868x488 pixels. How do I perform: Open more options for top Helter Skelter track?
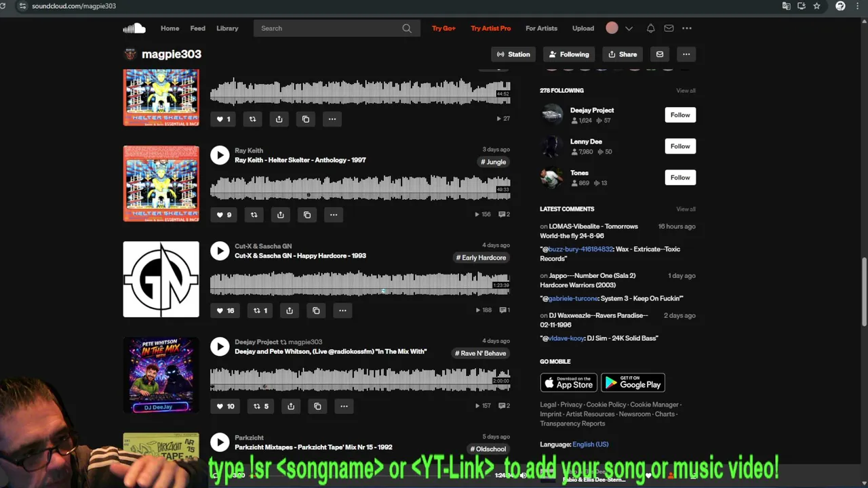332,119
